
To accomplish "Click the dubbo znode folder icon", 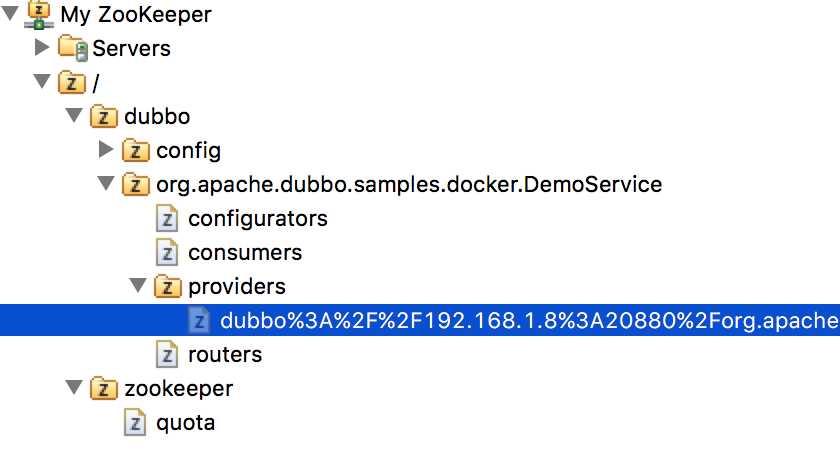I will [x=104, y=116].
